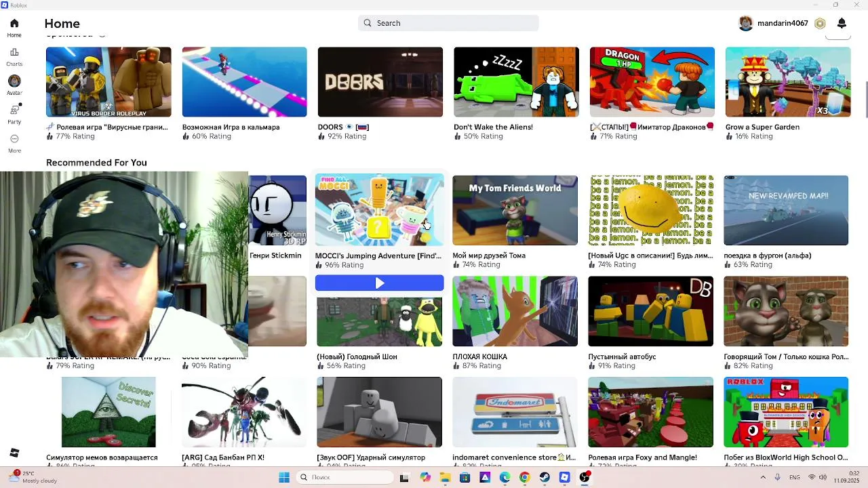
Task: Click the vertical page scrollbar
Action: pos(866,99)
